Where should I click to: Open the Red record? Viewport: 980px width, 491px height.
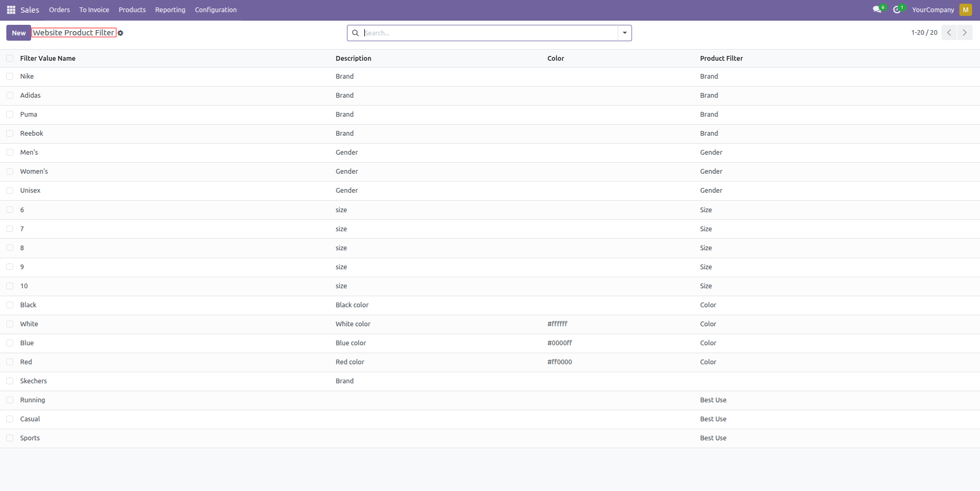click(26, 362)
